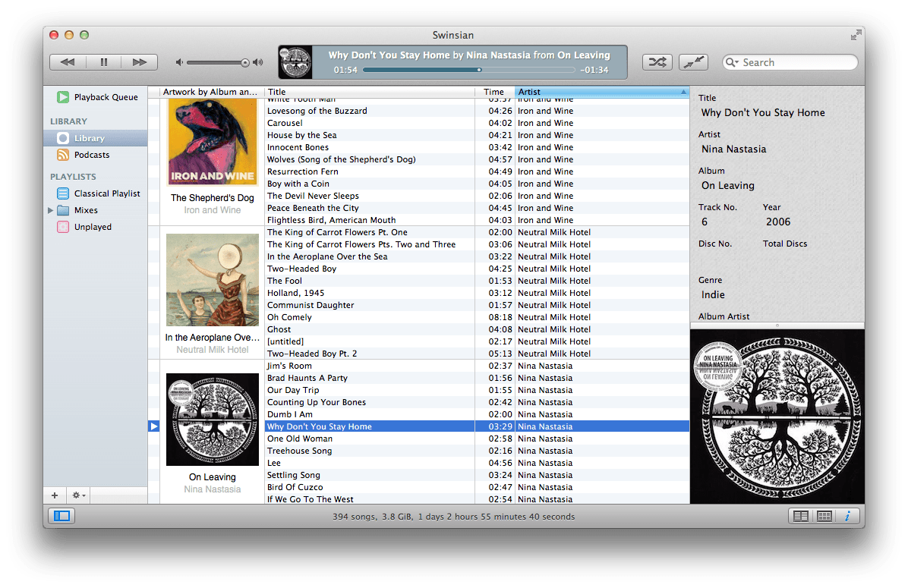Add a new playlist with plus button
Image resolution: width=908 pixels, height=588 pixels.
[x=55, y=495]
